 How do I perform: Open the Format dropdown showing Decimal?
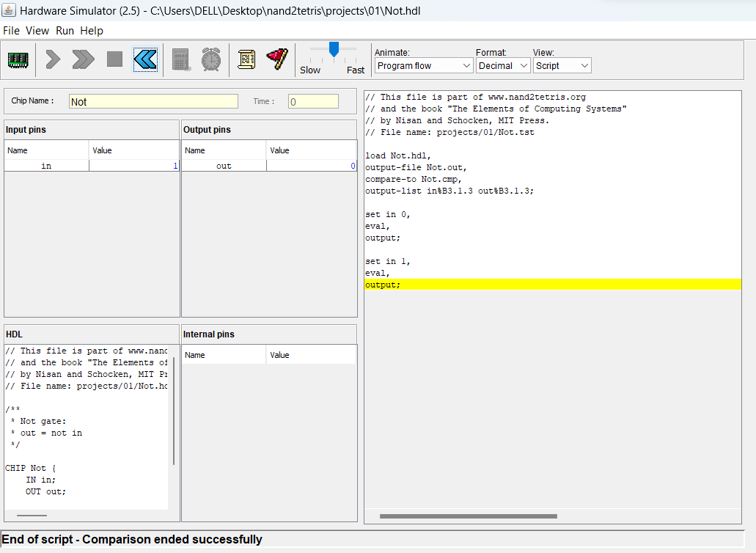(x=503, y=65)
